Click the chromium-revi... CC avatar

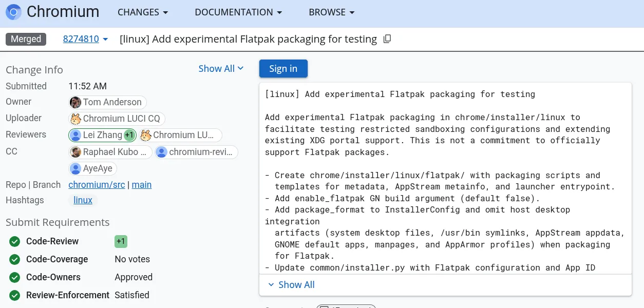point(162,152)
